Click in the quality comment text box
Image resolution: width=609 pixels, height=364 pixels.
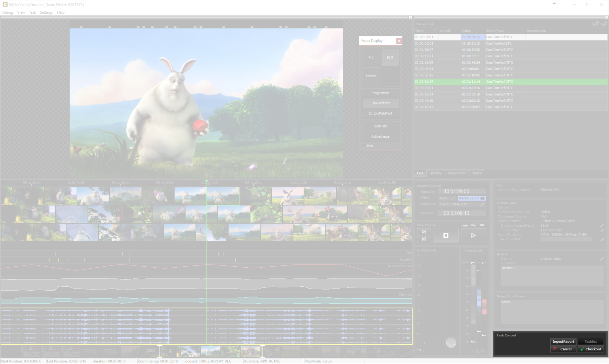coord(552,276)
